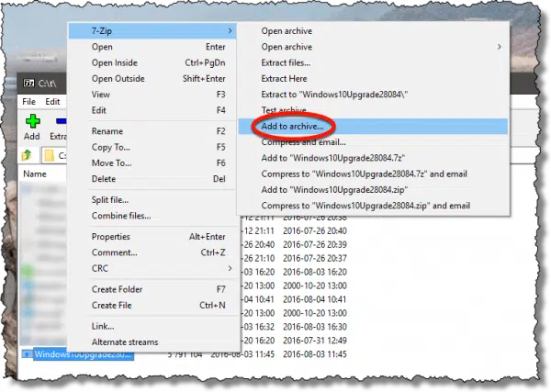Click the 7-Zip title bar icon
The width and height of the screenshot is (551, 392).
(28, 84)
